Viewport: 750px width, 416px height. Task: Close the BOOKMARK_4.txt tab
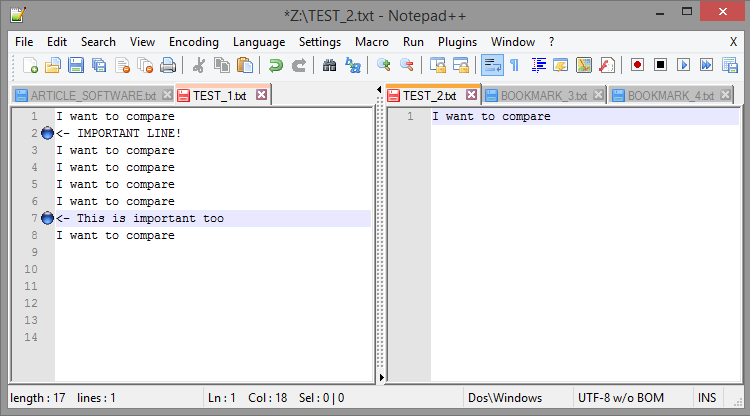coord(725,95)
